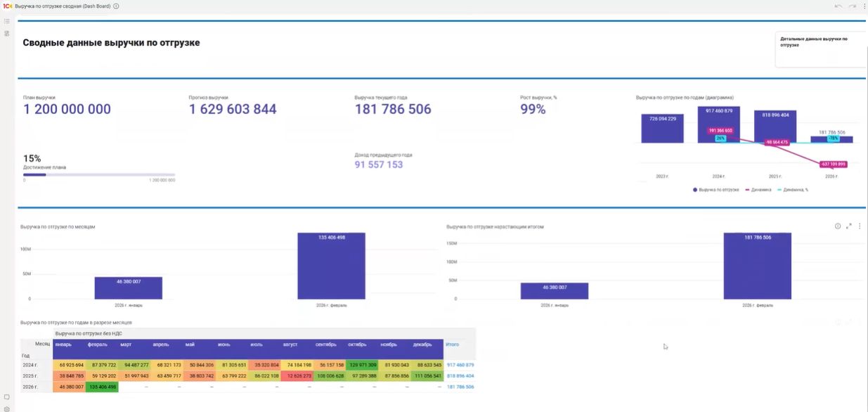
Task: Open cumulative revenue chart three-dot menu
Action: [x=860, y=226]
